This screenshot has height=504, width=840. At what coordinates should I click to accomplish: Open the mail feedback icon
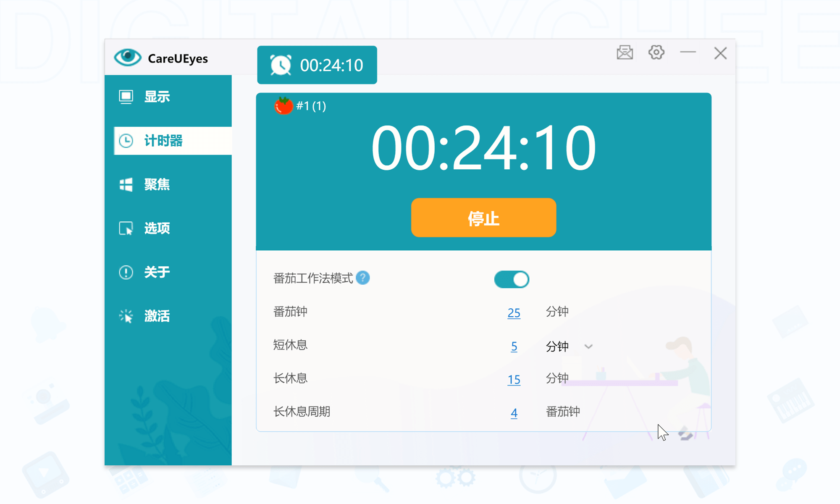click(x=625, y=53)
